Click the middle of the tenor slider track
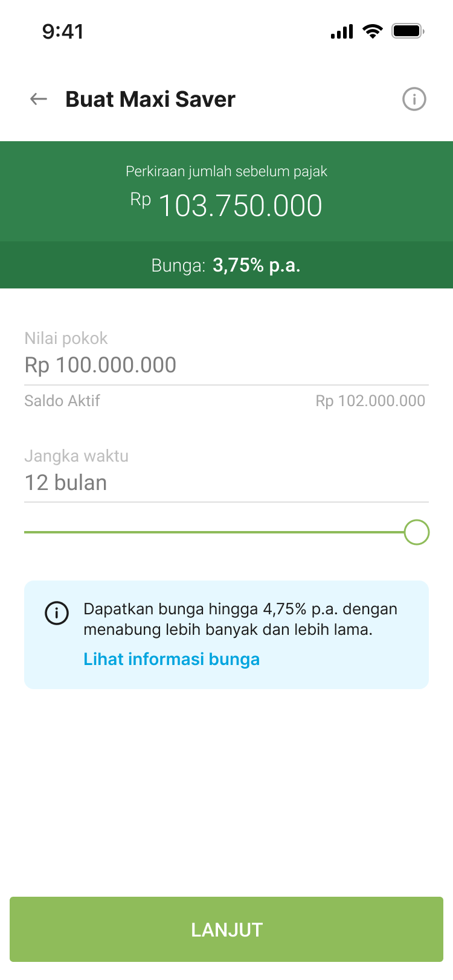Viewport: 453px width, 980px height. click(x=214, y=532)
